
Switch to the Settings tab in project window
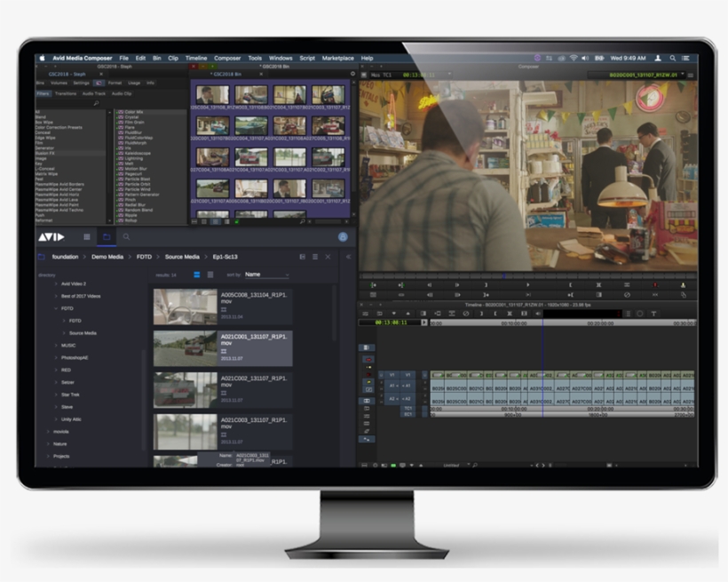[x=81, y=83]
